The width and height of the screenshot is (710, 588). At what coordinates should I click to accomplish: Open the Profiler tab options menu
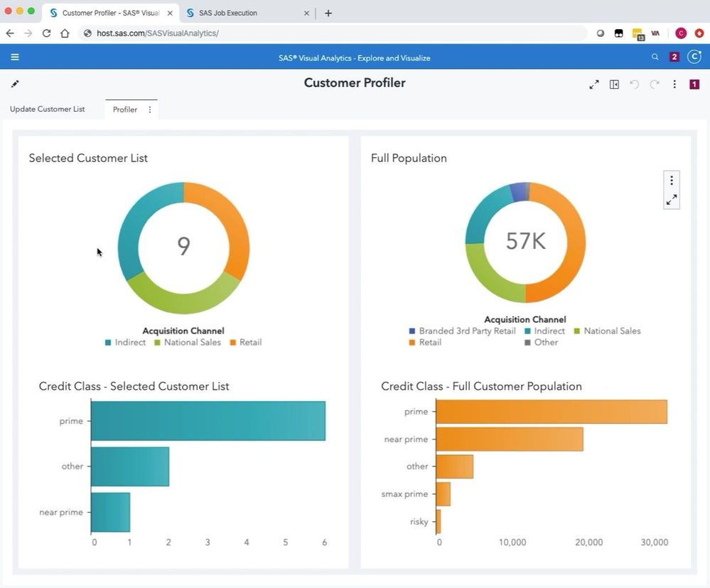pos(149,109)
